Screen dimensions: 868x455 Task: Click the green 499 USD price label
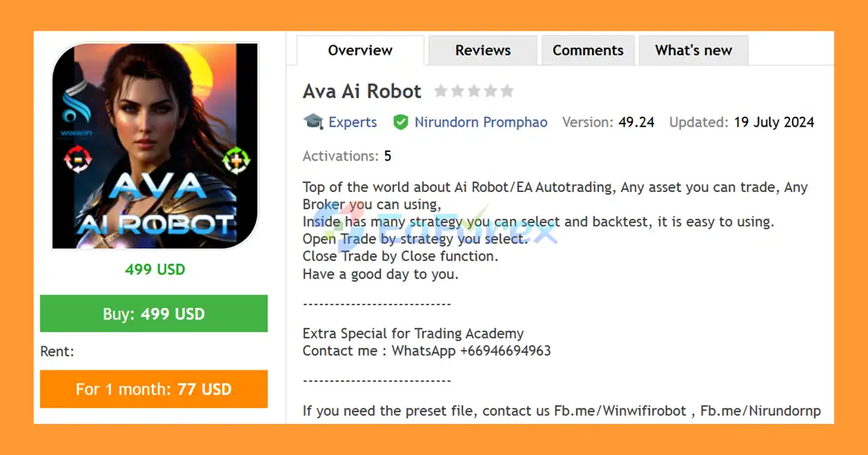155,269
